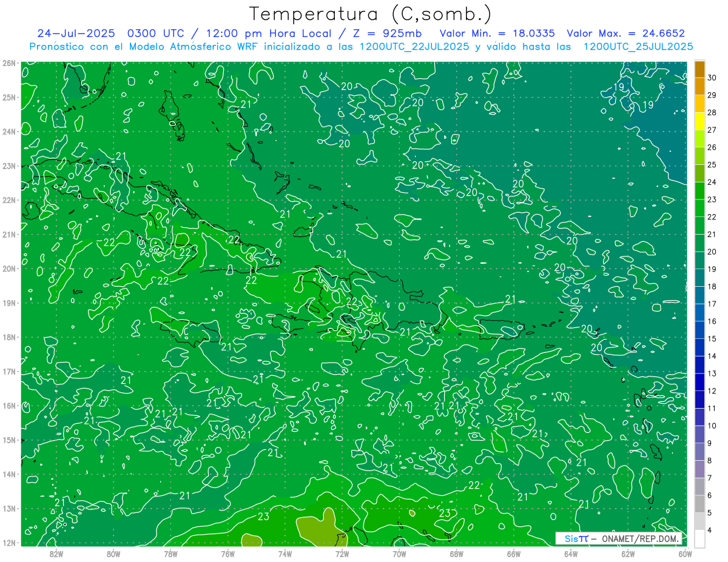Click the '60W' longitude axis label
Viewport: 728px width, 562px height.
click(685, 553)
